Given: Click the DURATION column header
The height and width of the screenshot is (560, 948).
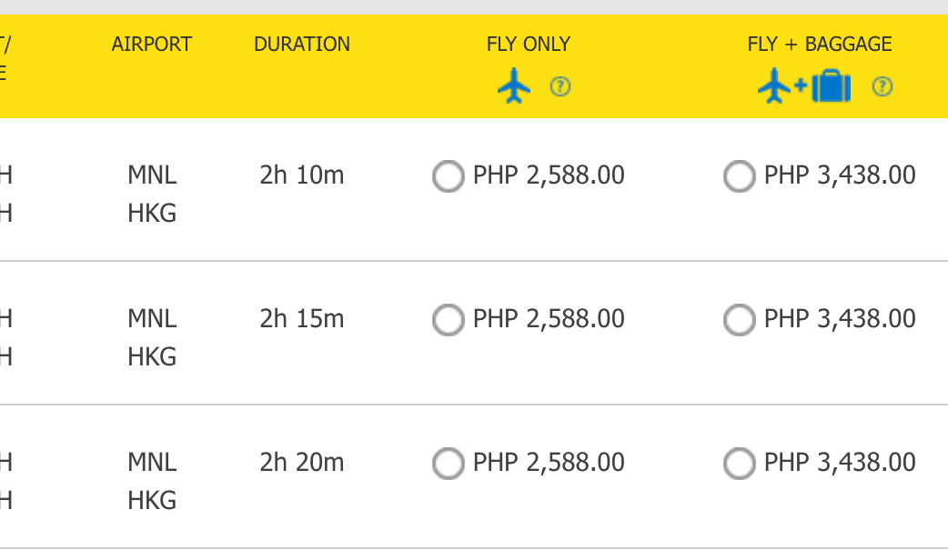Looking at the screenshot, I should (x=302, y=45).
